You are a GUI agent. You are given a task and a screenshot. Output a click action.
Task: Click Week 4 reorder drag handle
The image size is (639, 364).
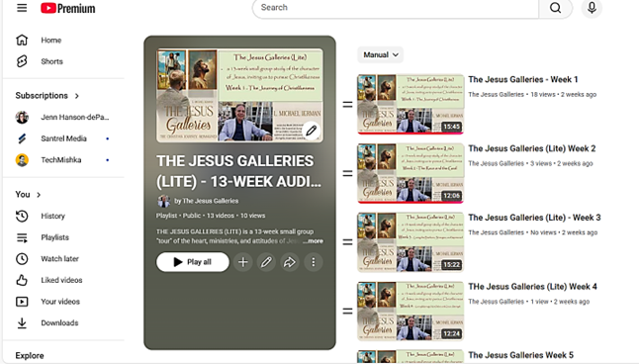click(347, 312)
